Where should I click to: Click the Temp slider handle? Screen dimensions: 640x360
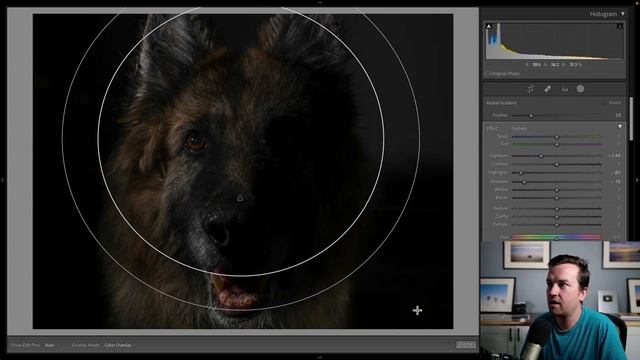tap(556, 137)
